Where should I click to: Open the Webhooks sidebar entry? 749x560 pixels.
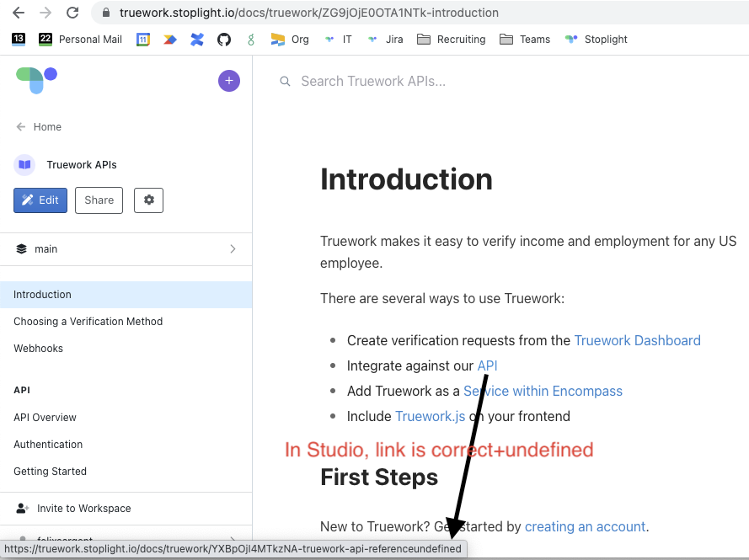pos(36,348)
